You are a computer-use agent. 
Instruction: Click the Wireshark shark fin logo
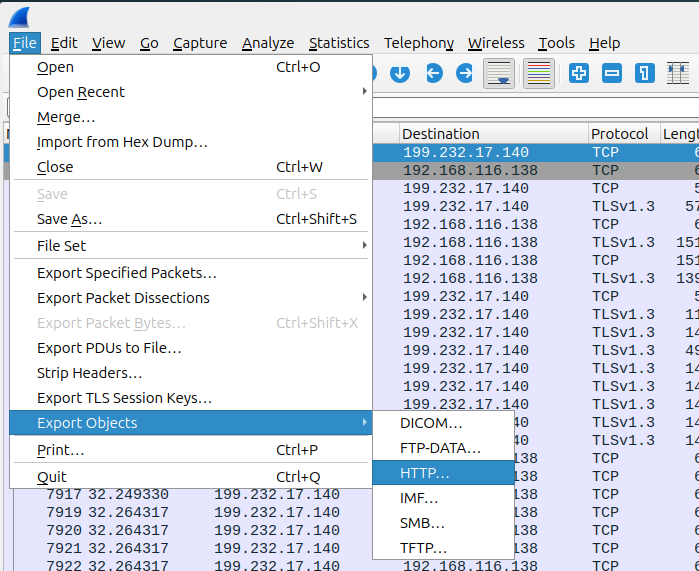coord(19,17)
